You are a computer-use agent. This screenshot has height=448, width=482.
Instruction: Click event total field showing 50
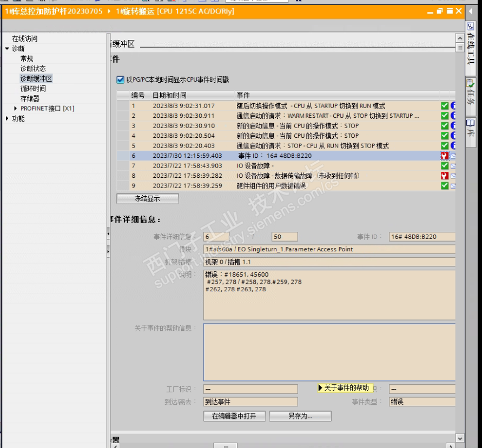pos(285,237)
